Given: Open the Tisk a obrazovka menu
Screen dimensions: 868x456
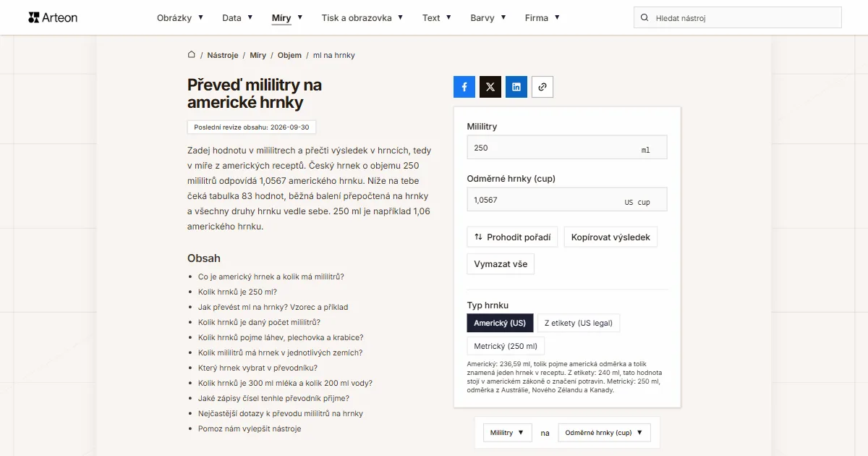Looking at the screenshot, I should [x=362, y=17].
